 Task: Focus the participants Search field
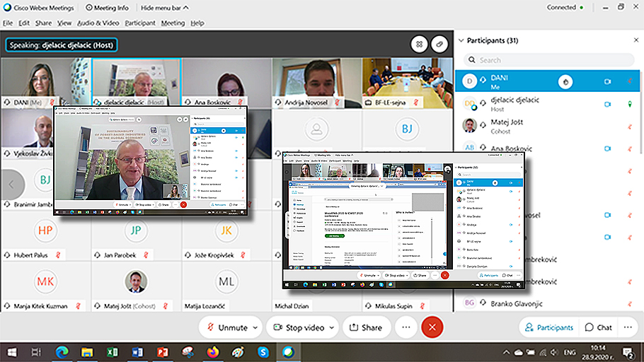549,60
